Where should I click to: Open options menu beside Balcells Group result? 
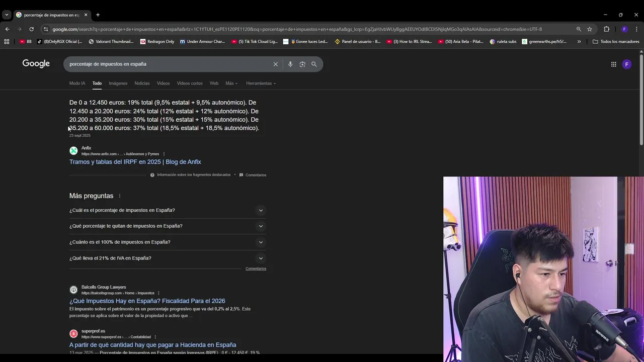158,293
